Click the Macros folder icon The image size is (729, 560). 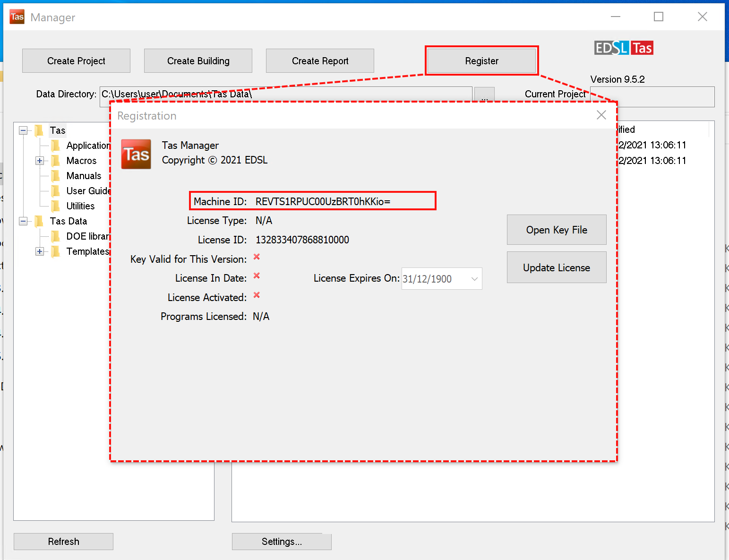pos(55,161)
